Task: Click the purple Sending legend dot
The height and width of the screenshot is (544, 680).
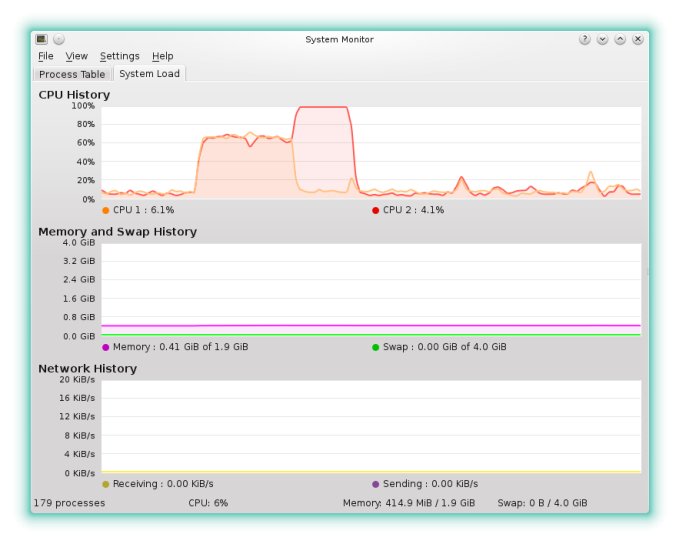Action: (x=376, y=484)
